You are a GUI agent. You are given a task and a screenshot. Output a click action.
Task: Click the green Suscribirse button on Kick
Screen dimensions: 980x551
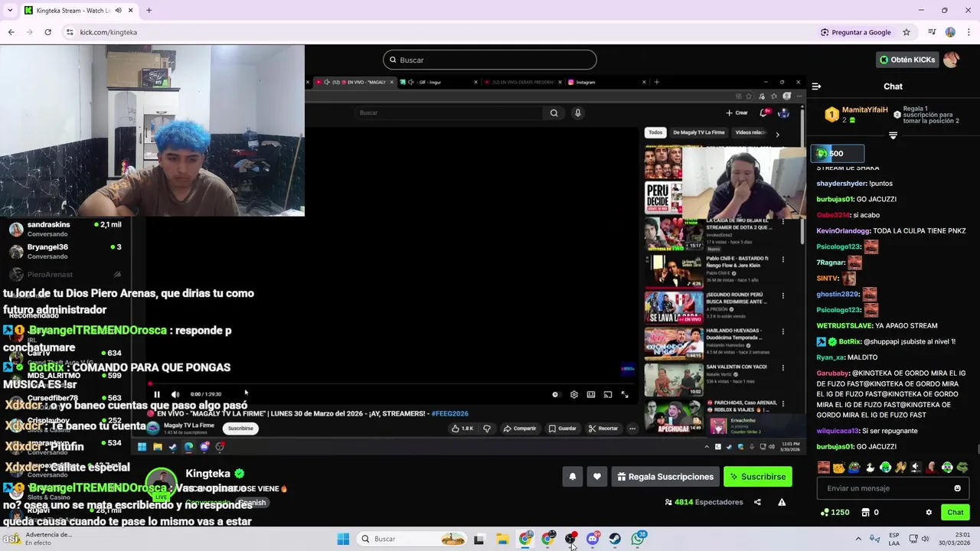(x=757, y=477)
